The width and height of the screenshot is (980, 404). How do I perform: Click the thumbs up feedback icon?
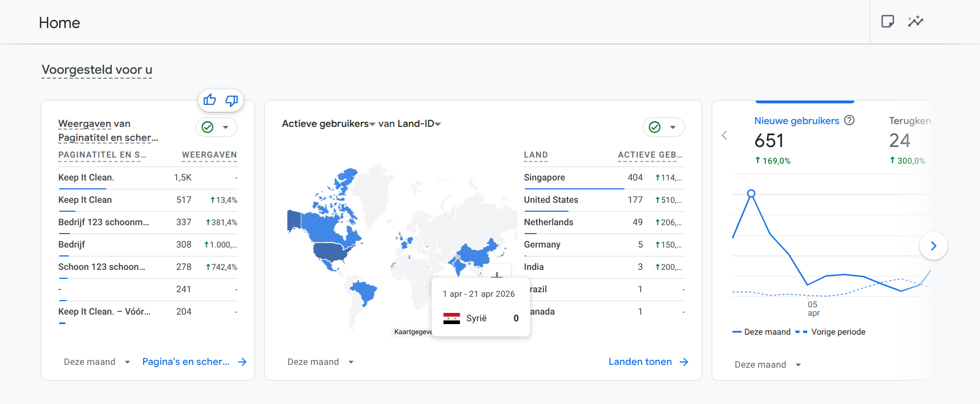(x=210, y=100)
